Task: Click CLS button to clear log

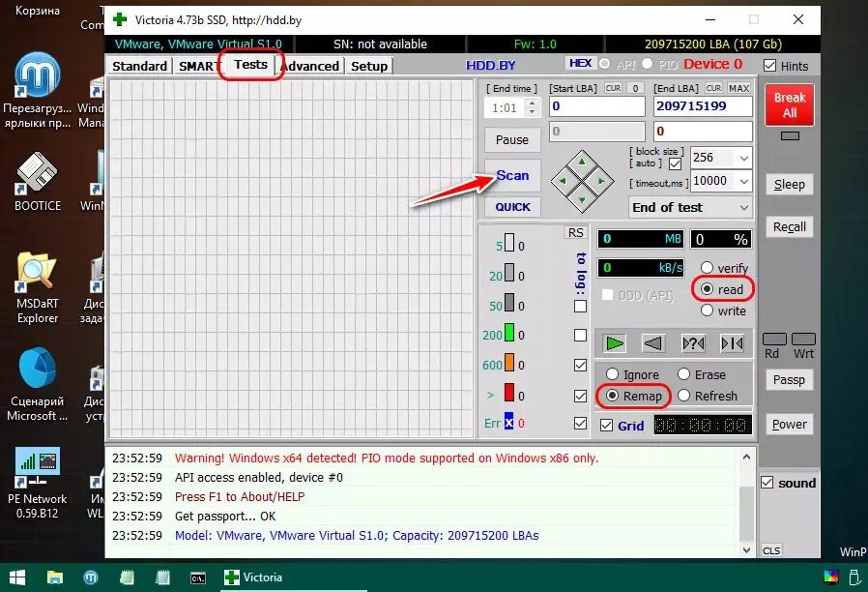Action: [x=771, y=550]
